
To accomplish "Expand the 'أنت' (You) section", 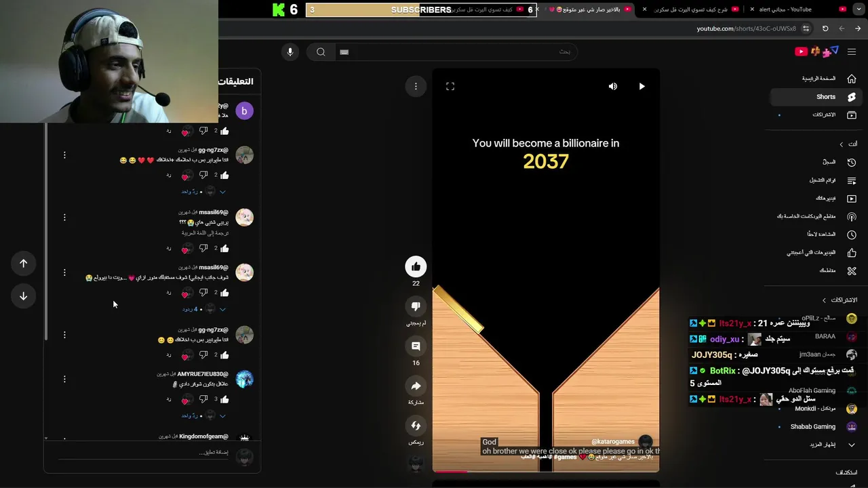I will pos(848,144).
